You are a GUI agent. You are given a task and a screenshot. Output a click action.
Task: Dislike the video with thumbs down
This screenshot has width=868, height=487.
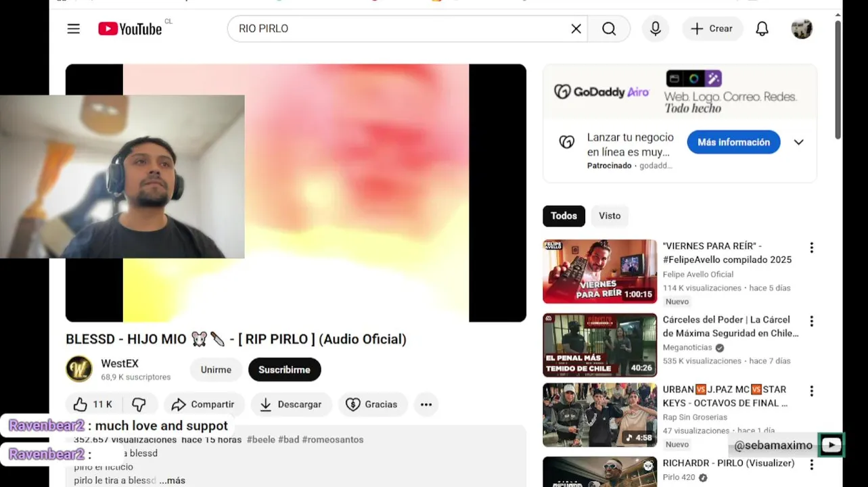tap(139, 404)
